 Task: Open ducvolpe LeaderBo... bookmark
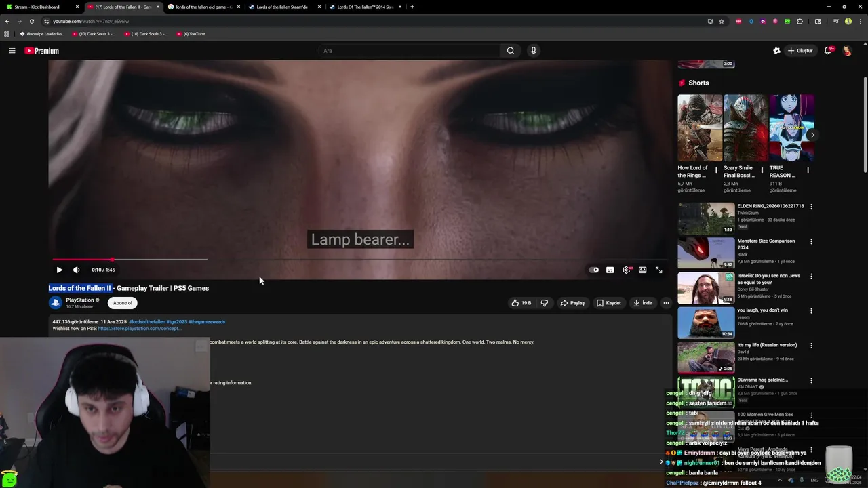(42, 34)
